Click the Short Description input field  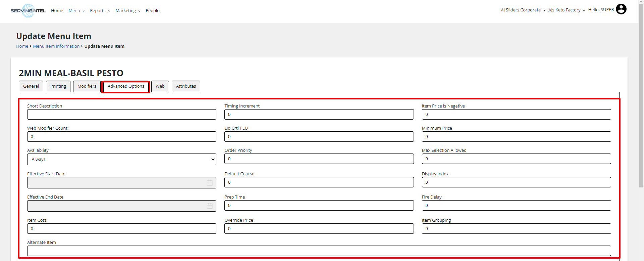(x=121, y=115)
